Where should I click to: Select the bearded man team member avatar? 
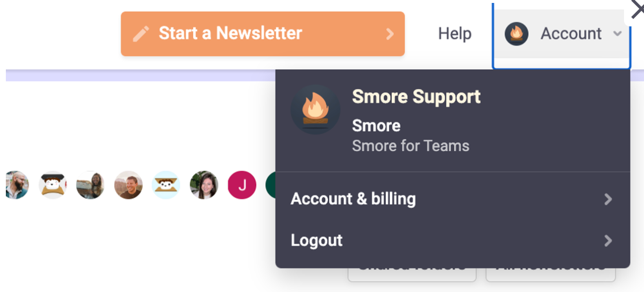[17, 185]
